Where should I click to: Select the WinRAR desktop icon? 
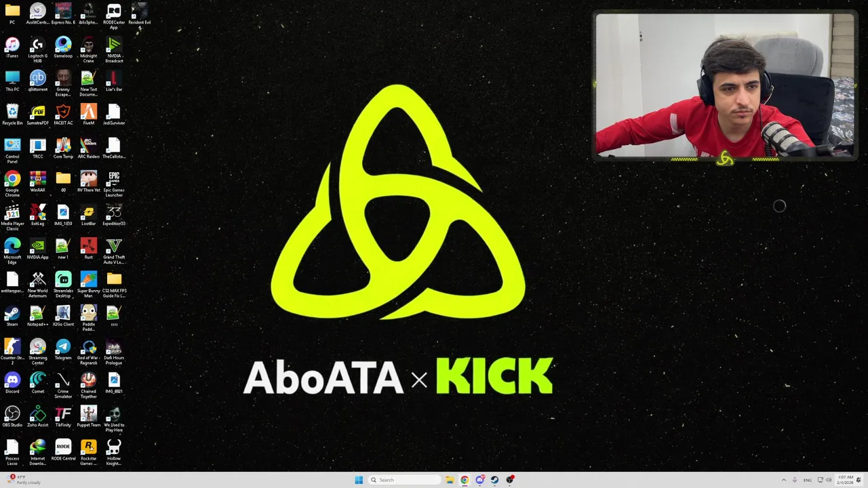click(38, 182)
